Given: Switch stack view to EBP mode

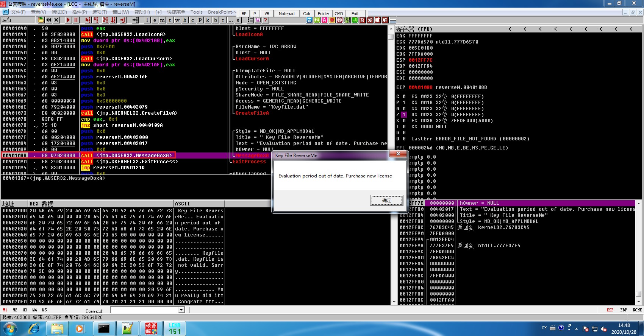Looking at the screenshot, I should click(623, 310).
